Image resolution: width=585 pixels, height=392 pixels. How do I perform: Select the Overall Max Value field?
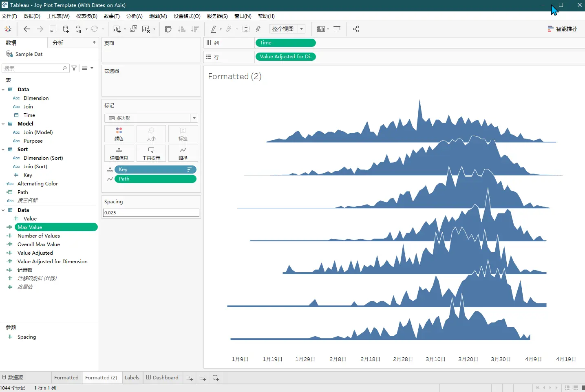(39, 244)
